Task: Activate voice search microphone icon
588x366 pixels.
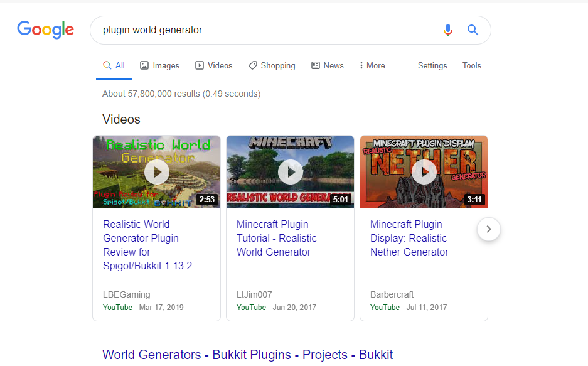Action: (x=447, y=30)
